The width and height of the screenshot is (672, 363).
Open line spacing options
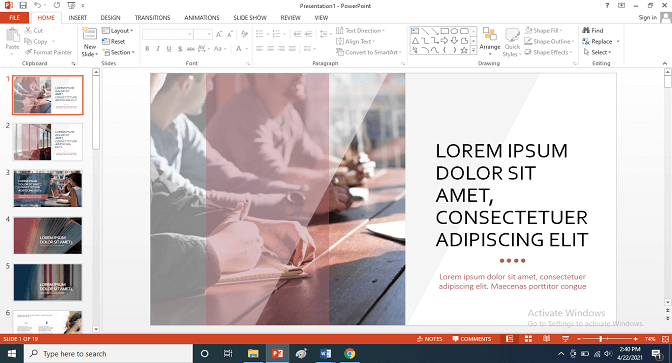click(x=325, y=34)
